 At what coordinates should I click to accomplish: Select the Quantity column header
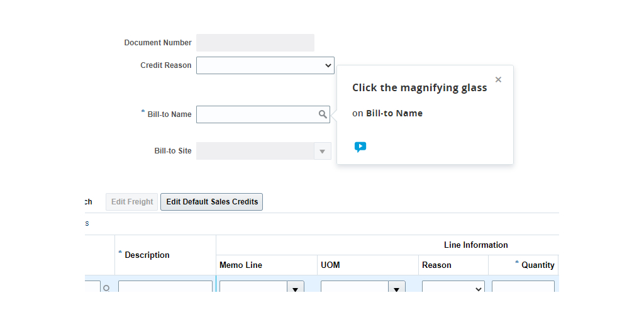point(538,265)
